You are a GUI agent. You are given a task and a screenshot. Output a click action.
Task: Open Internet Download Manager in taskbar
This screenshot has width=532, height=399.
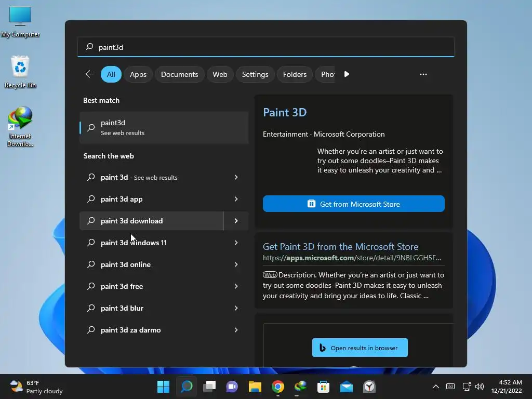tap(301, 387)
